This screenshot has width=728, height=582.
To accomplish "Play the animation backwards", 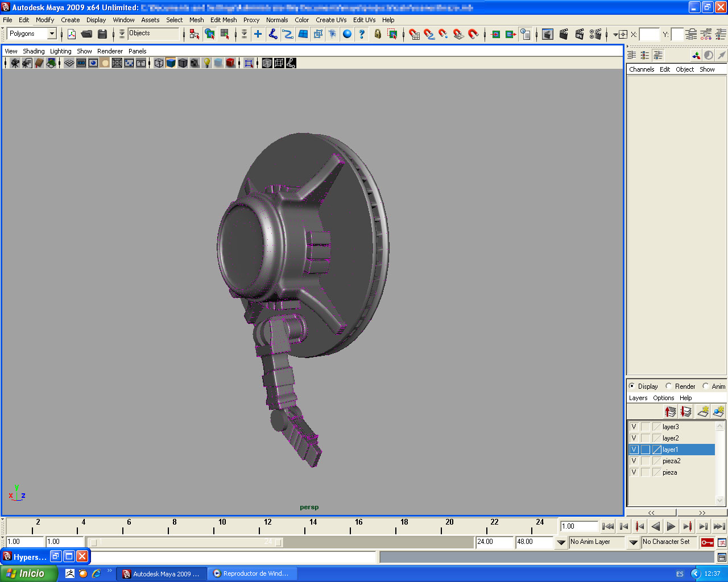I will pyautogui.click(x=655, y=526).
